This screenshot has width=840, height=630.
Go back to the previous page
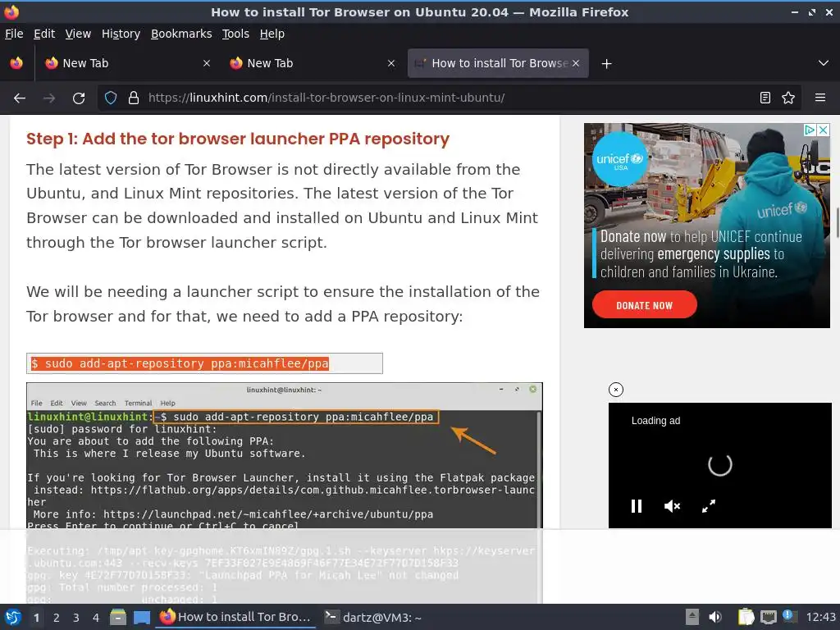tap(20, 98)
